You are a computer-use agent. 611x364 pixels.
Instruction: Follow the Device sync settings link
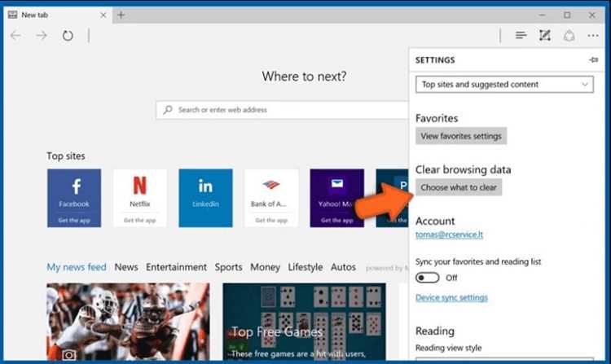[451, 297]
